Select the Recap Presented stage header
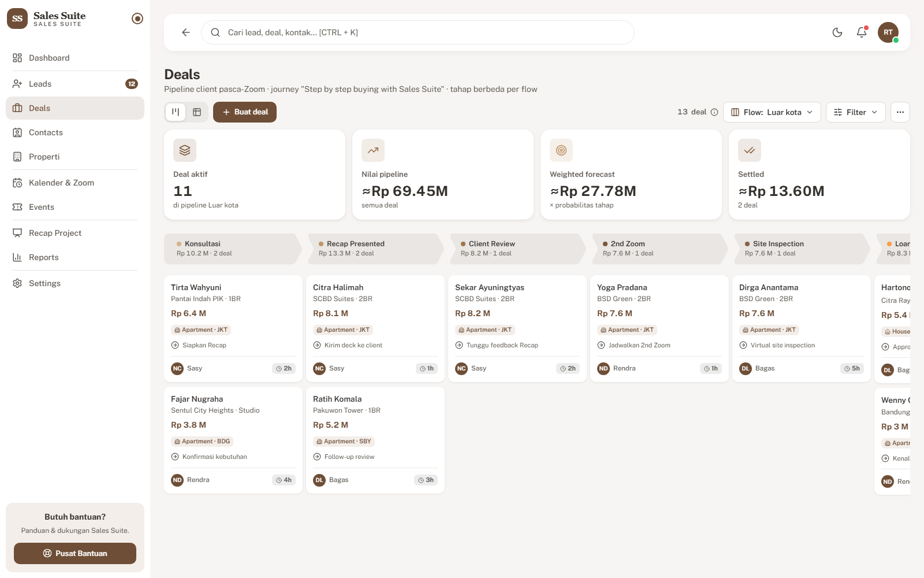The width and height of the screenshot is (924, 578). (375, 249)
